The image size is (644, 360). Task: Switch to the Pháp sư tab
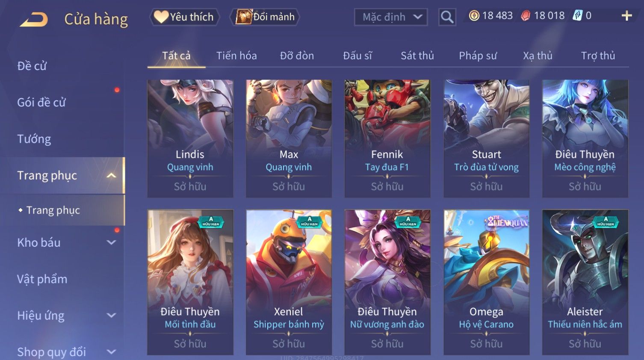pyautogui.click(x=478, y=56)
